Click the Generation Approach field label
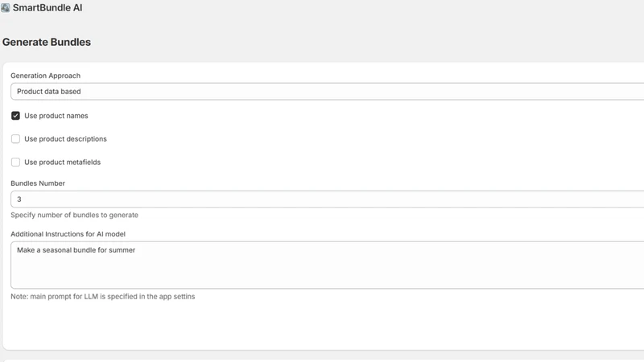 coord(46,76)
